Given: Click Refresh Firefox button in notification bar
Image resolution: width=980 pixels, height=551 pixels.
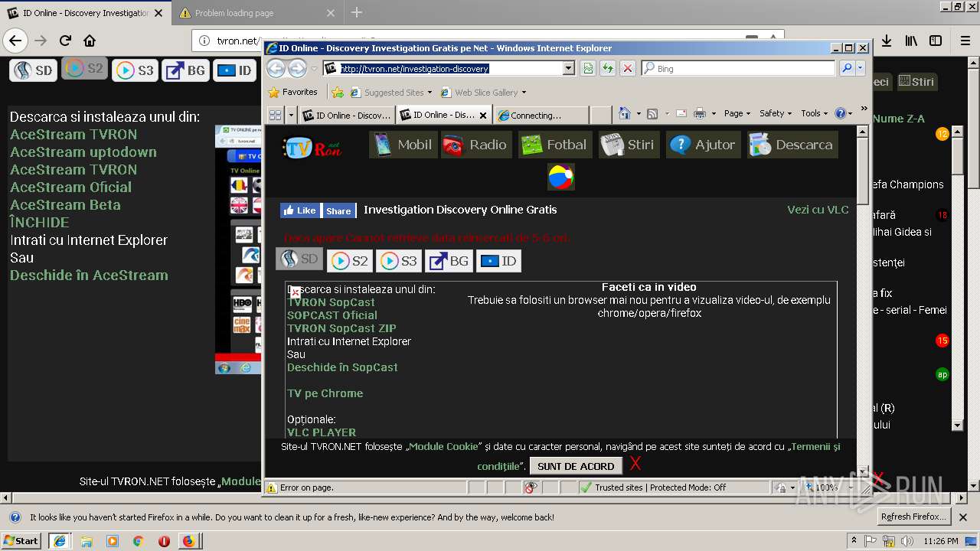Looking at the screenshot, I should (x=915, y=517).
